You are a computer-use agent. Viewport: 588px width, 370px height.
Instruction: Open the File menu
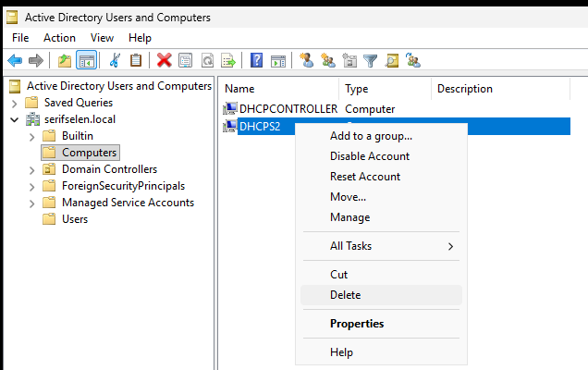20,38
